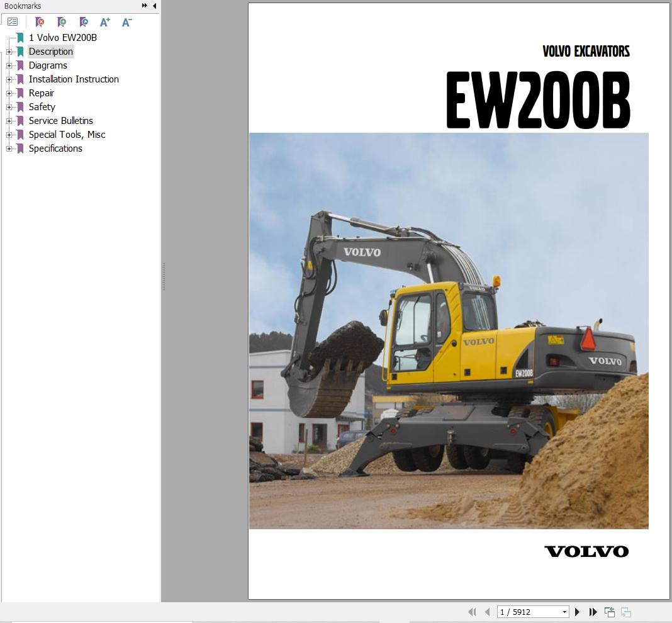This screenshot has width=672, height=623.
Task: Click the next view navigation icon
Action: [625, 612]
